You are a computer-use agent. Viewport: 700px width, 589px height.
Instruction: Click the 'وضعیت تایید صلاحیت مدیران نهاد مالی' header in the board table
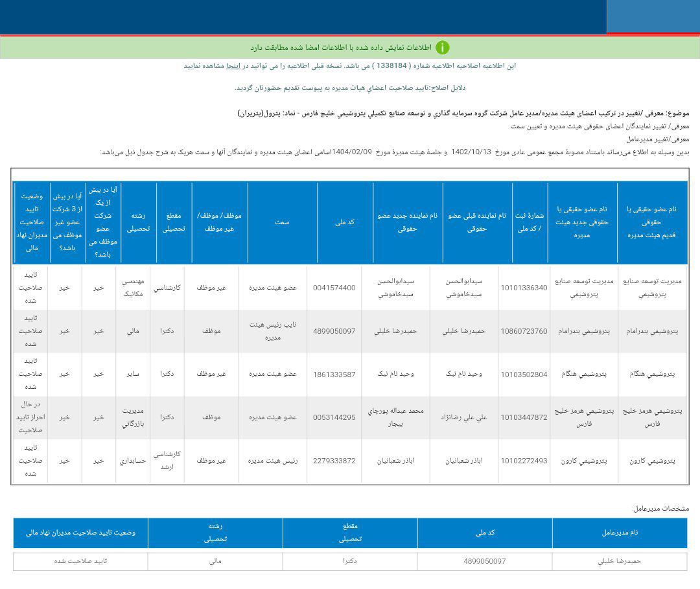pyautogui.click(x=32, y=222)
